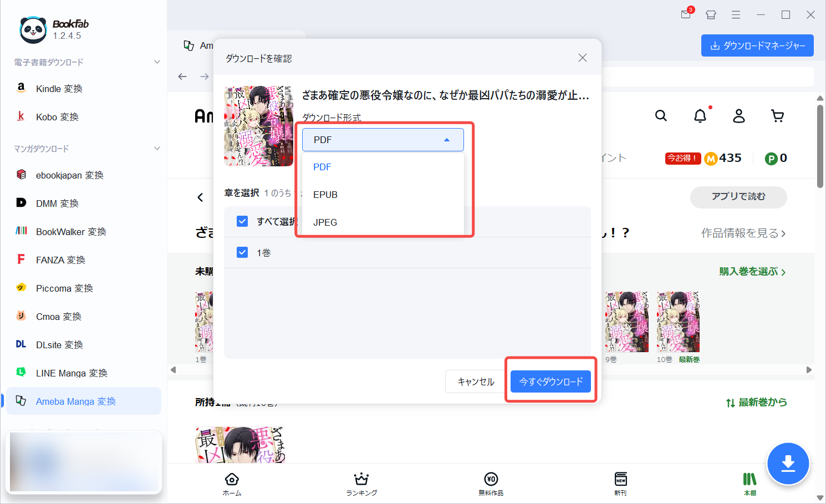
Task: Open FANZA 変換 in sidebar
Action: [x=83, y=260]
